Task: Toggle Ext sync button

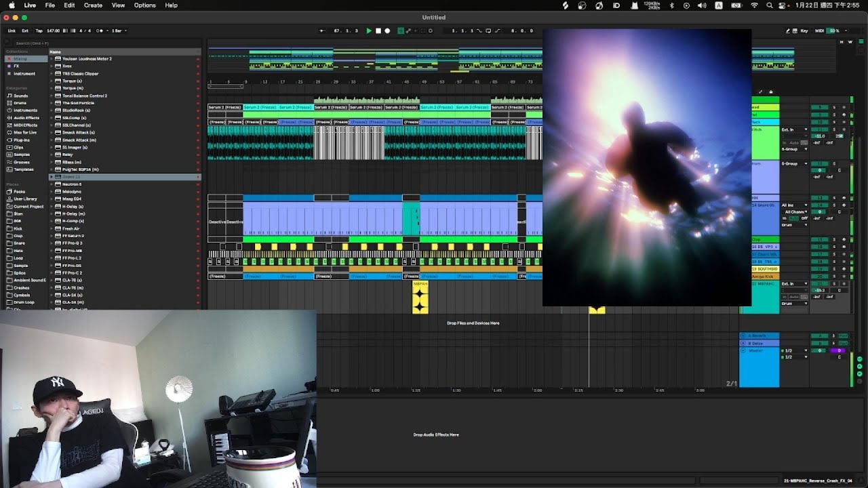Action: [25, 30]
